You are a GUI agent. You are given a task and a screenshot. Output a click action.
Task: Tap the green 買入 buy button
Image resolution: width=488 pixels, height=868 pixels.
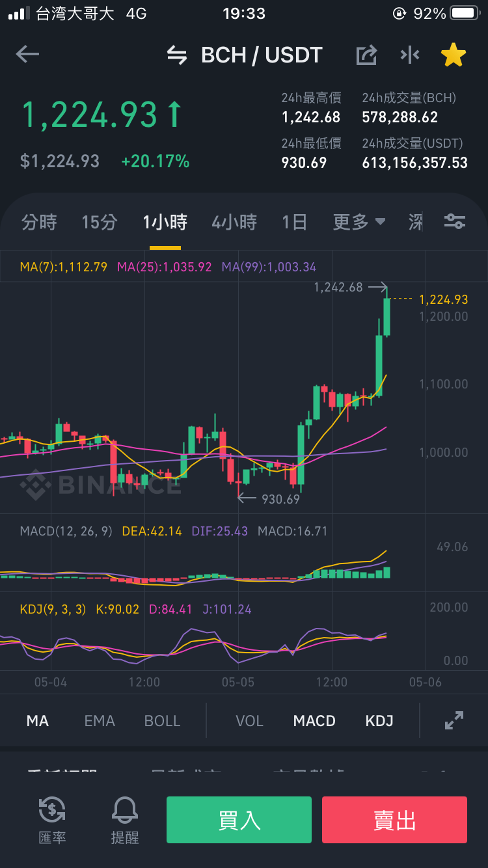pos(239,820)
